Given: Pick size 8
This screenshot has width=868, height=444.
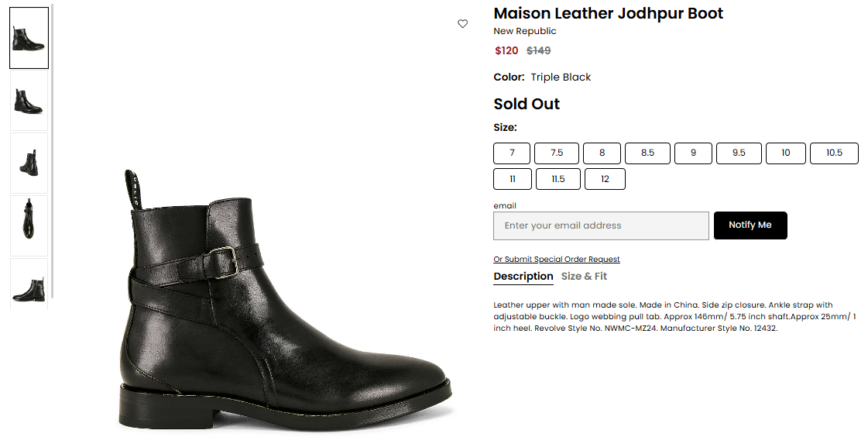Looking at the screenshot, I should (x=602, y=153).
